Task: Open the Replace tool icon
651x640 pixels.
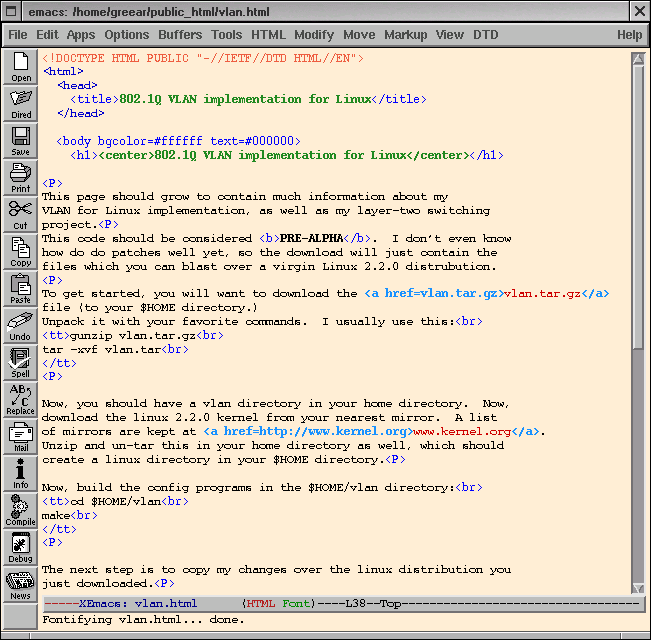Action: pyautogui.click(x=21, y=400)
